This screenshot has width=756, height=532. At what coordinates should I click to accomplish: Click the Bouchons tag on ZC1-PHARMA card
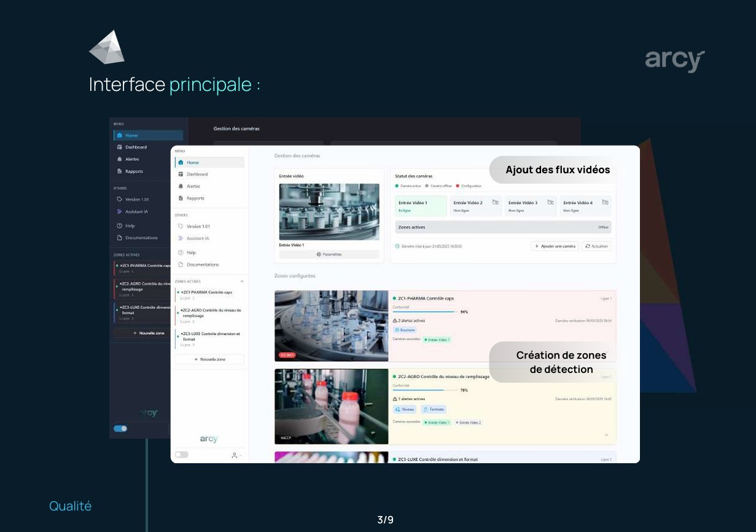(x=405, y=330)
